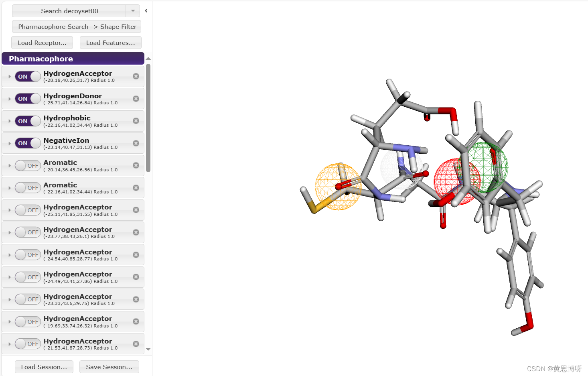
Task: Delete the Aromatic (-20.14,36.45,26.56) feature
Action: (x=136, y=165)
